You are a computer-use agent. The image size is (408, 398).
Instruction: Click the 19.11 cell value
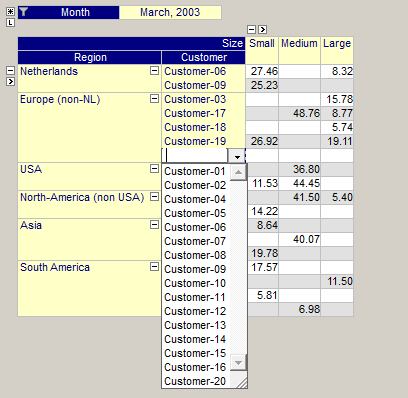pyautogui.click(x=337, y=141)
